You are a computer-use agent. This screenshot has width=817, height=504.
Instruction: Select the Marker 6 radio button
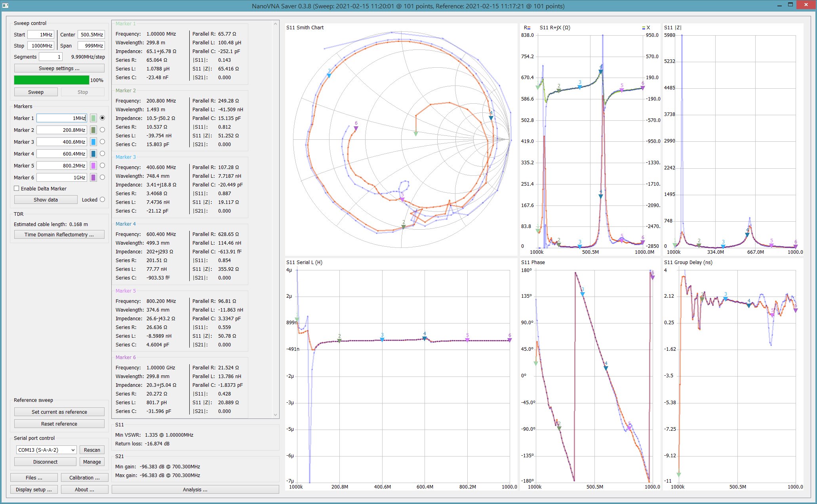pyautogui.click(x=102, y=177)
